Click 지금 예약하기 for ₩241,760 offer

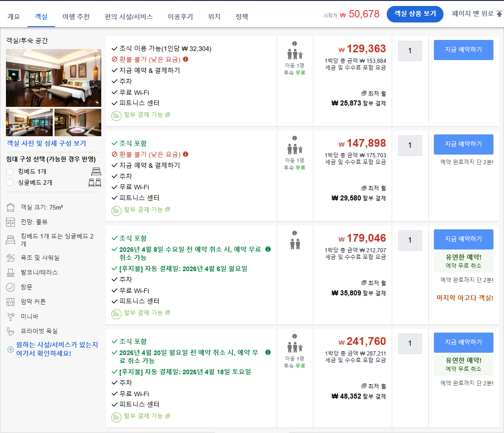click(x=463, y=342)
